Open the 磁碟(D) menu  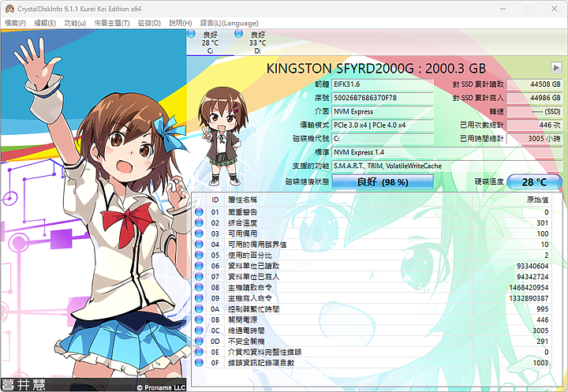[149, 23]
